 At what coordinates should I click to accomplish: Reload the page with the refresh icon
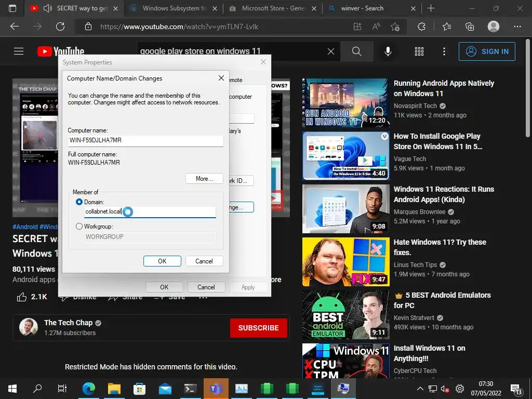click(60, 26)
